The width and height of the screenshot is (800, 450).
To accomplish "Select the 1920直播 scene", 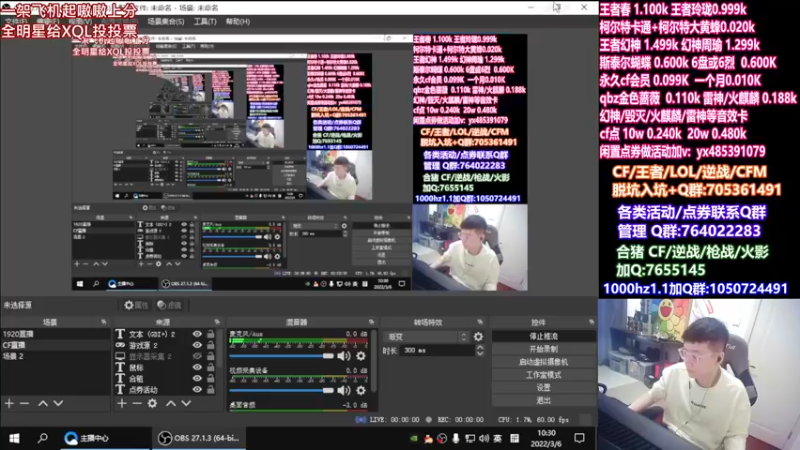I will coord(55,334).
